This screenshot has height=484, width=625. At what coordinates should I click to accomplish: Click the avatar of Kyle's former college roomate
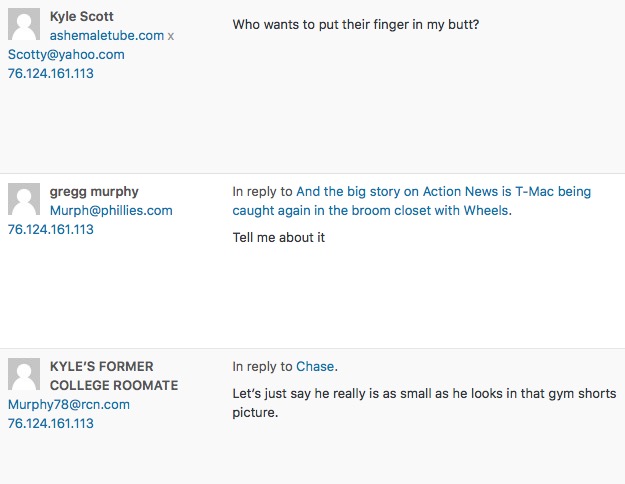[x=24, y=375]
